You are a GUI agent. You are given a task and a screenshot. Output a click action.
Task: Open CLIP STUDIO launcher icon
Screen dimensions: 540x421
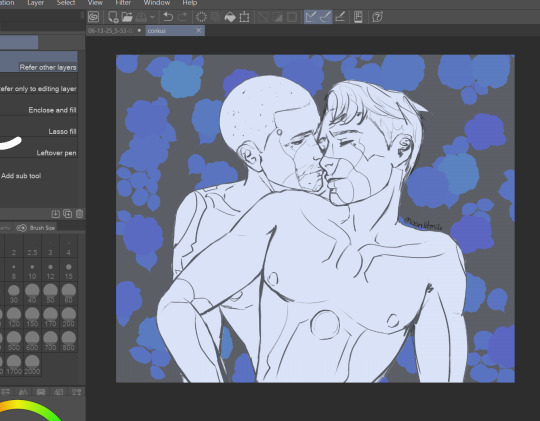click(x=93, y=17)
